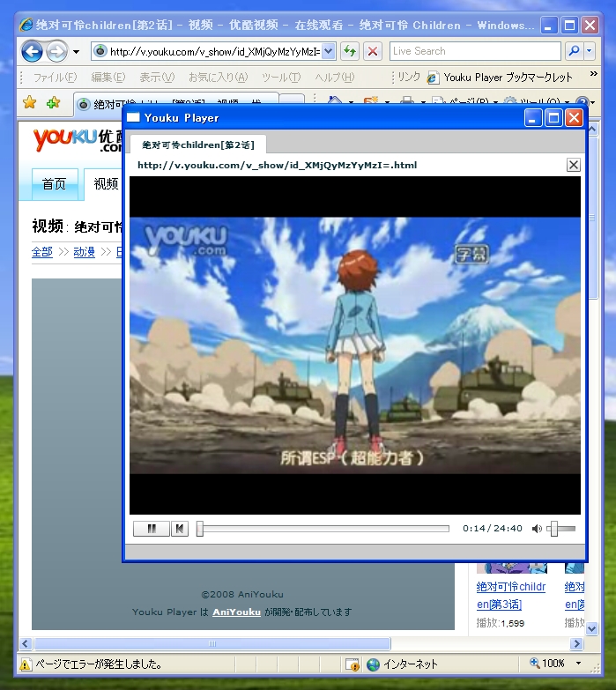Restart video with the skip-to-start button
Image resolution: width=616 pixels, height=690 pixels.
180,529
